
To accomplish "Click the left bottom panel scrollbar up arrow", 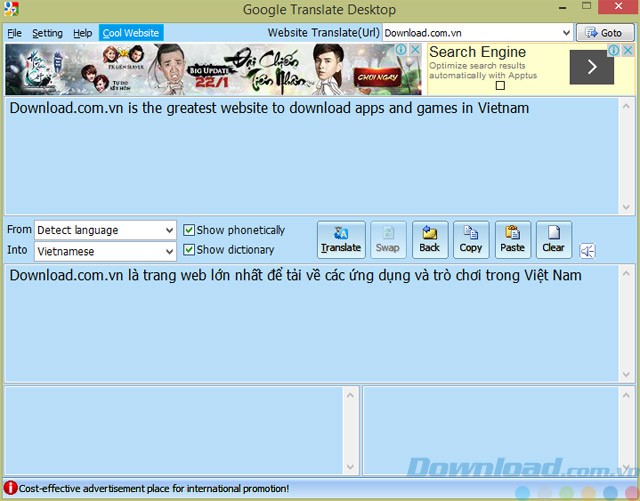I will (x=350, y=395).
